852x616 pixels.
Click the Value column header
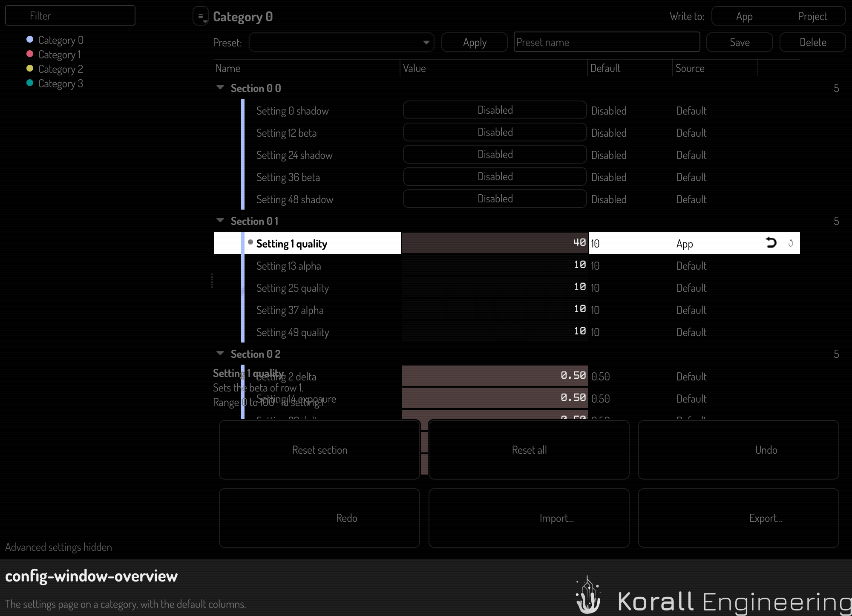tap(494, 68)
